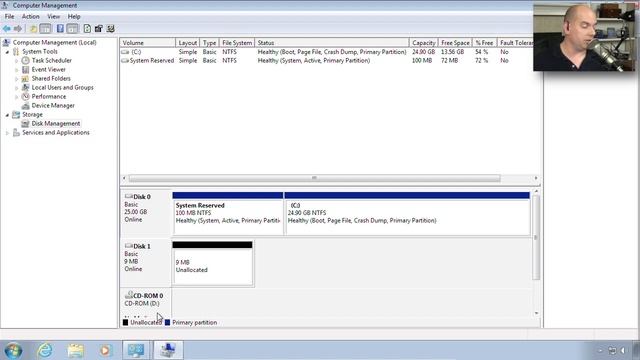The width and height of the screenshot is (640, 360).
Task: Click the 24.90 GB capacity cell
Action: point(423,52)
